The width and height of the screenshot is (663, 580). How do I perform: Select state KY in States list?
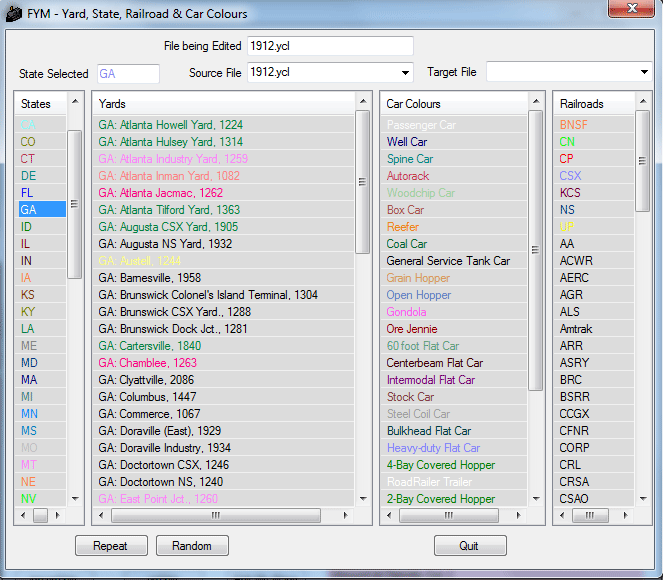point(41,312)
